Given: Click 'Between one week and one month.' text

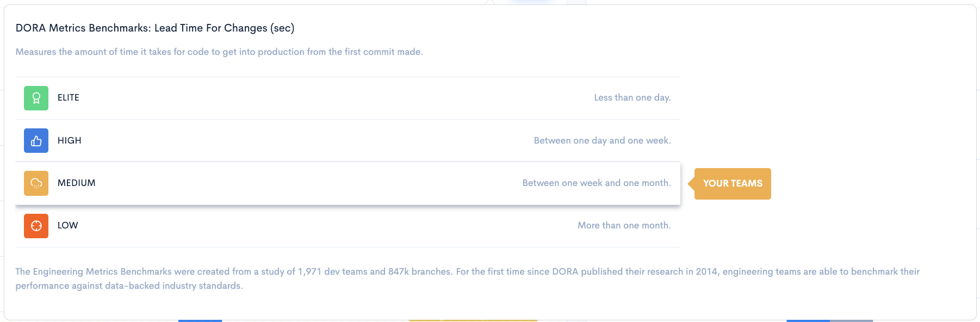Looking at the screenshot, I should coord(597,183).
